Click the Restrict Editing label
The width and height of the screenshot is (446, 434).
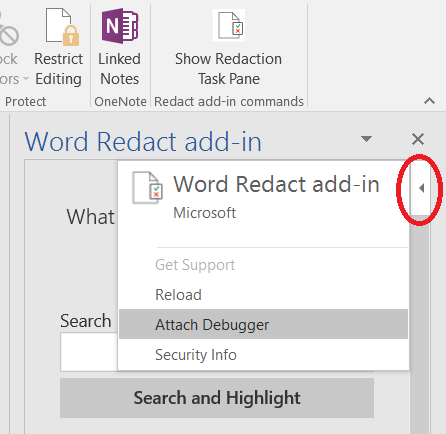[59, 69]
